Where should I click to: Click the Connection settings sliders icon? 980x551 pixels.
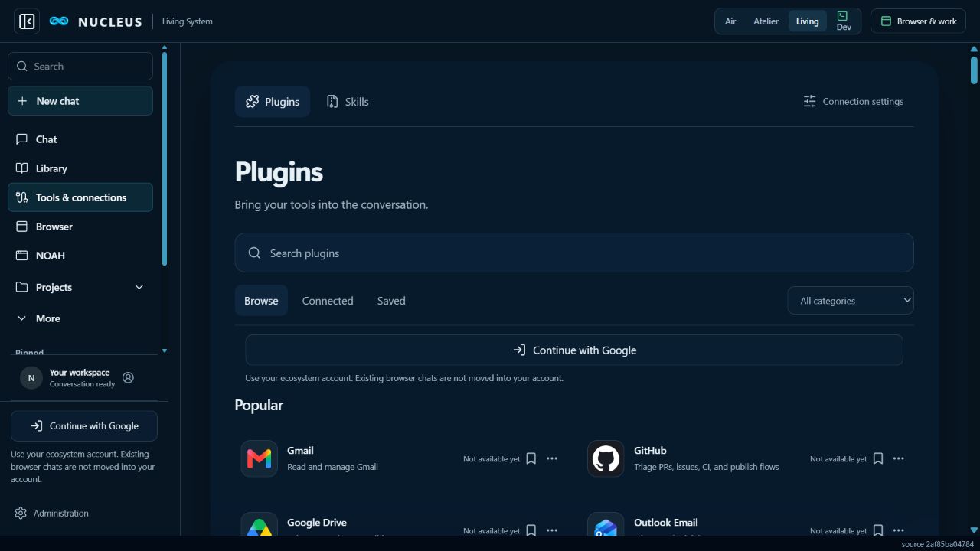click(810, 101)
